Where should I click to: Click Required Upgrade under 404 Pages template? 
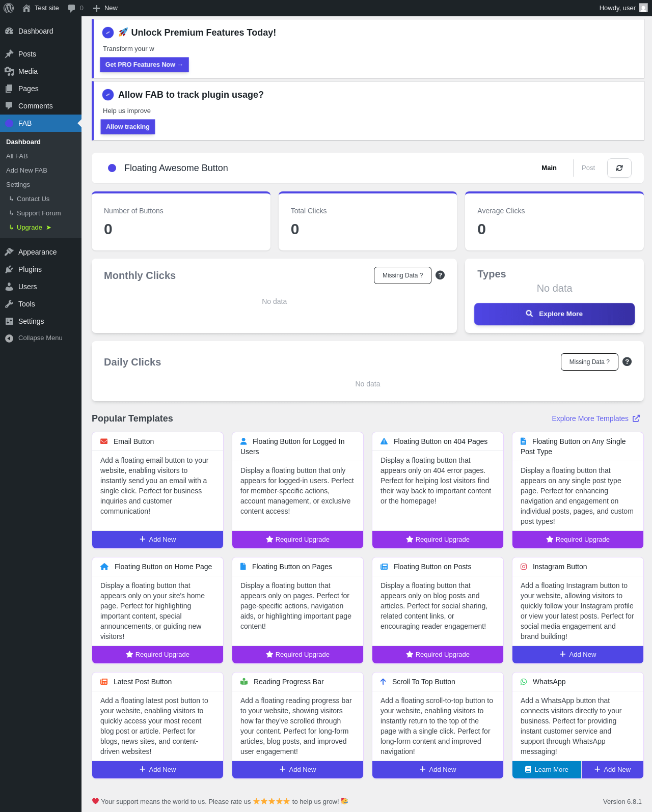[x=438, y=540]
